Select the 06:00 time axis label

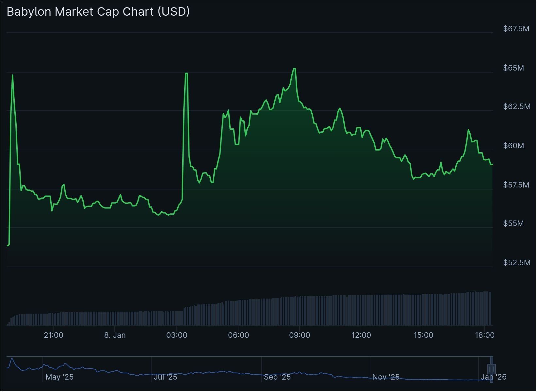pyautogui.click(x=238, y=335)
